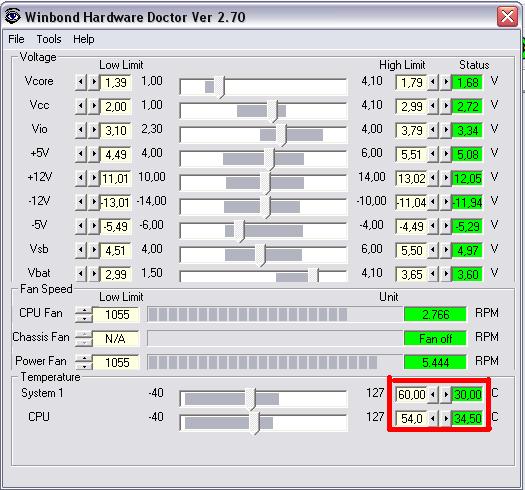
Task: Click the Hardware Doctor eye icon in title bar
Action: click(12, 16)
